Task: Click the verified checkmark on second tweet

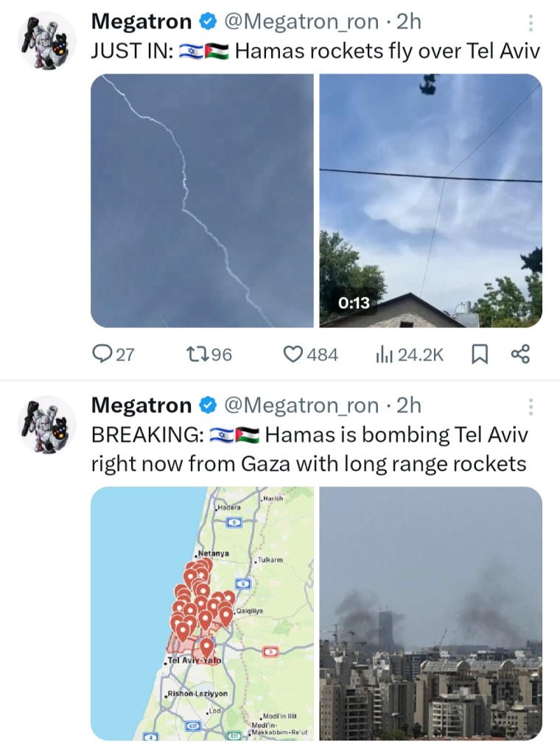Action: point(208,405)
